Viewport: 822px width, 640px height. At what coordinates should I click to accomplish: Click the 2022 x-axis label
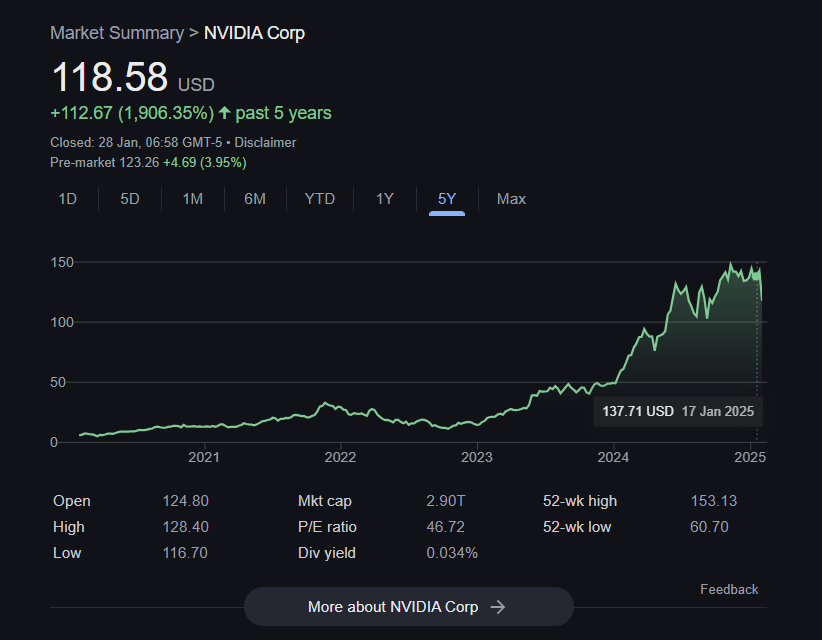(x=340, y=457)
